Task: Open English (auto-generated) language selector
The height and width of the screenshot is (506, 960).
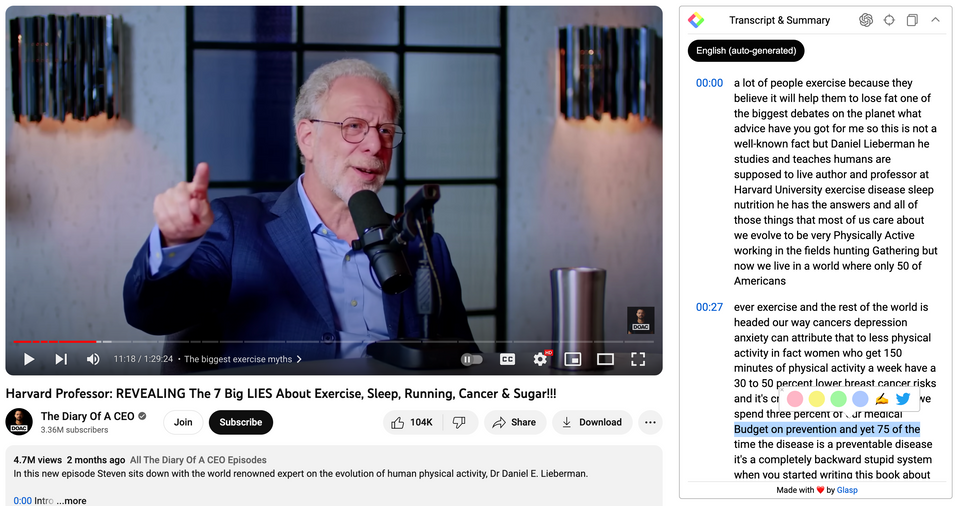Action: tap(746, 51)
